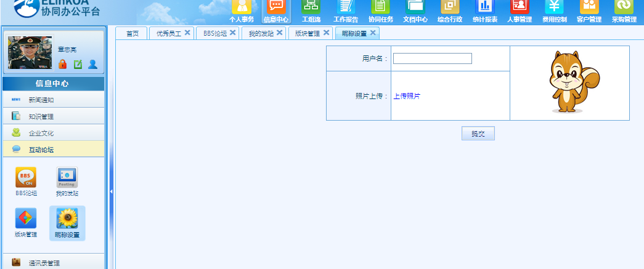Click the orange lock icon under username
This screenshot has height=269, width=644.
pyautogui.click(x=62, y=64)
